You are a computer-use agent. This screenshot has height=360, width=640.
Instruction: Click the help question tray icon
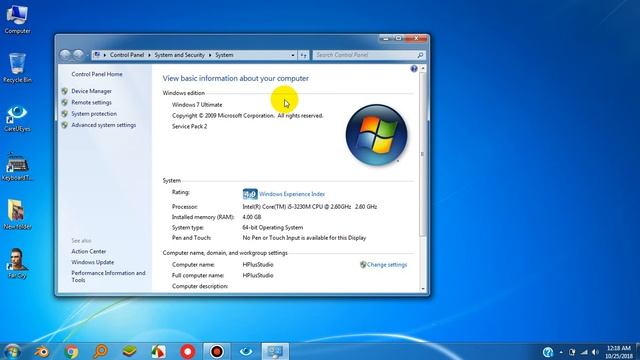coord(548,352)
